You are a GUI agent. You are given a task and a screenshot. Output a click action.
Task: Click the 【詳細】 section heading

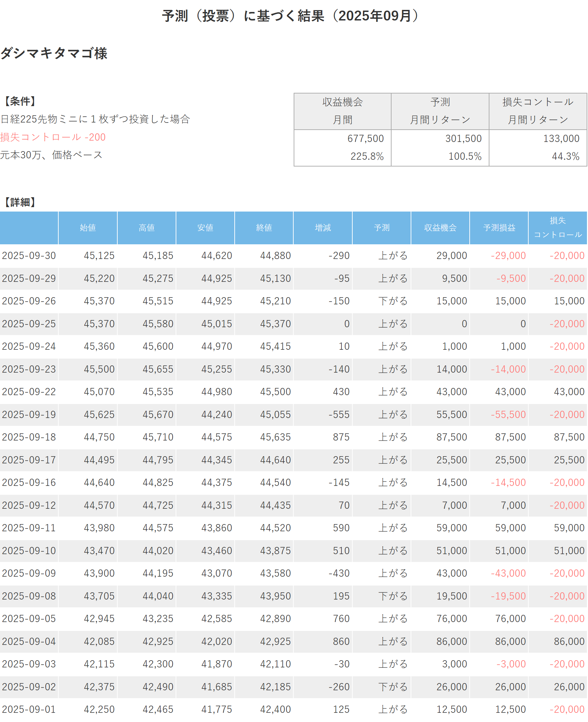pos(20,202)
